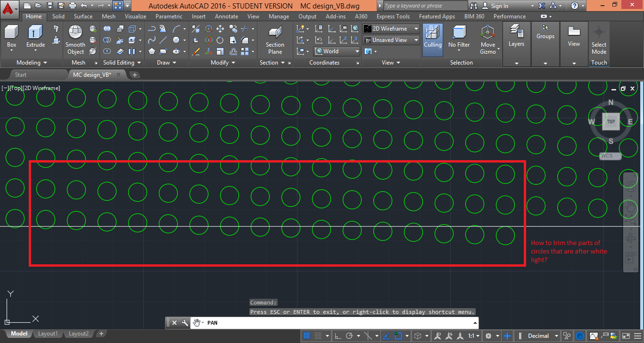This screenshot has height=343, width=644.
Task: Click the keyword search field
Action: pos(424,6)
